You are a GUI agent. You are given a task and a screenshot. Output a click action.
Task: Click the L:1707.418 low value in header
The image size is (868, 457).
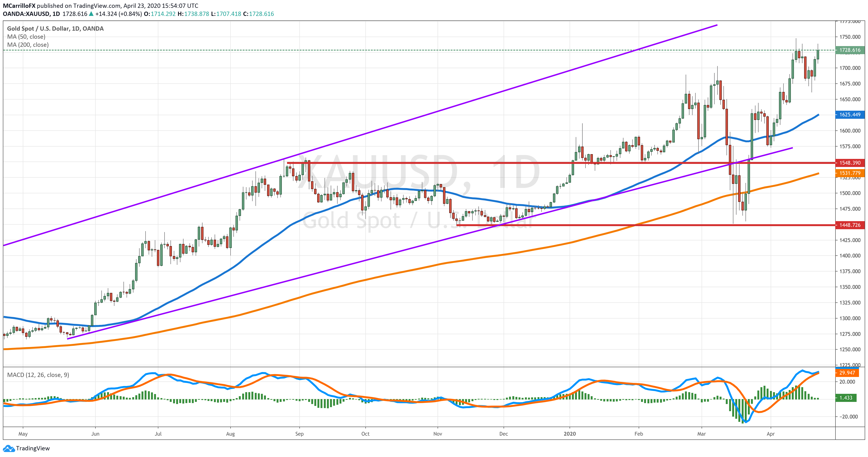[x=226, y=14]
